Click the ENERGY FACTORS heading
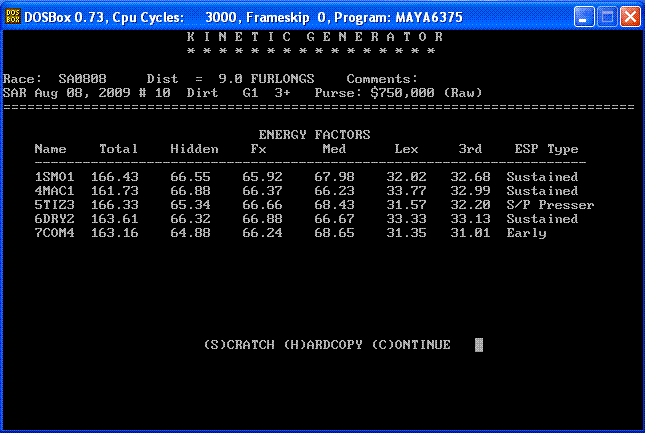This screenshot has width=645, height=433. tap(314, 134)
